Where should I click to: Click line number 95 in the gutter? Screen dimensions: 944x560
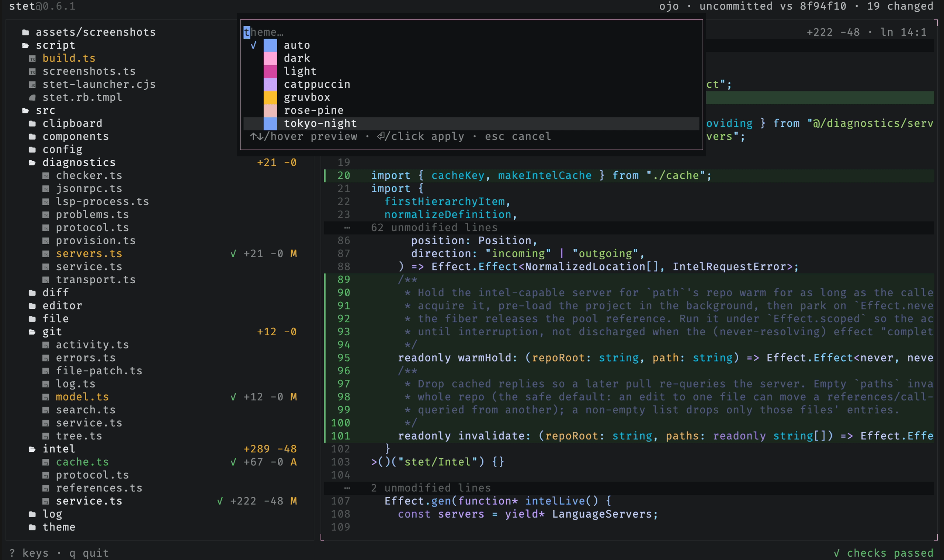coord(344,358)
